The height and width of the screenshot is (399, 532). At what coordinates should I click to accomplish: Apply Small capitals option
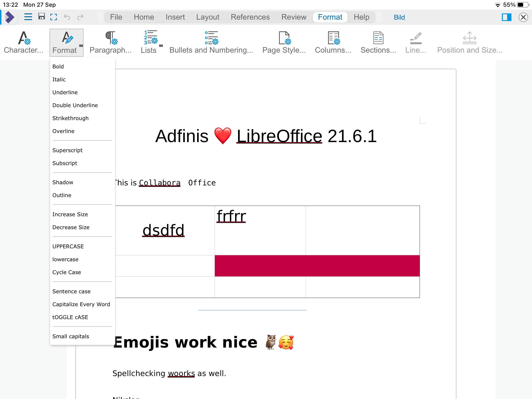(82, 337)
